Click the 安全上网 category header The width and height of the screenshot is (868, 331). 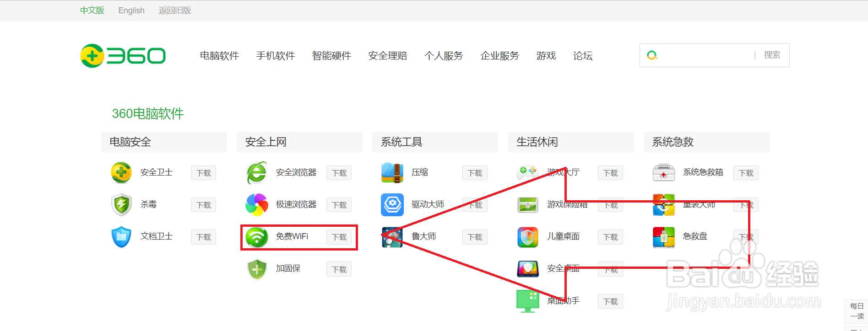pos(299,142)
